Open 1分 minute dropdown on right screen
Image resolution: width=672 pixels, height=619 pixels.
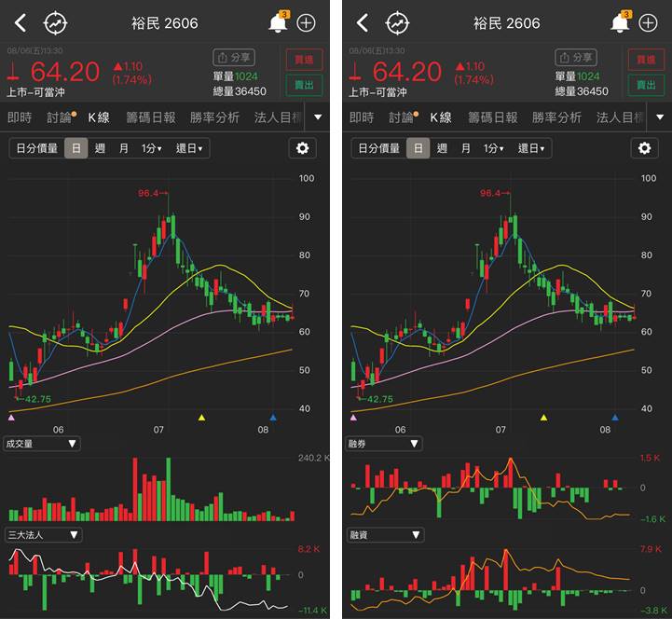point(494,148)
